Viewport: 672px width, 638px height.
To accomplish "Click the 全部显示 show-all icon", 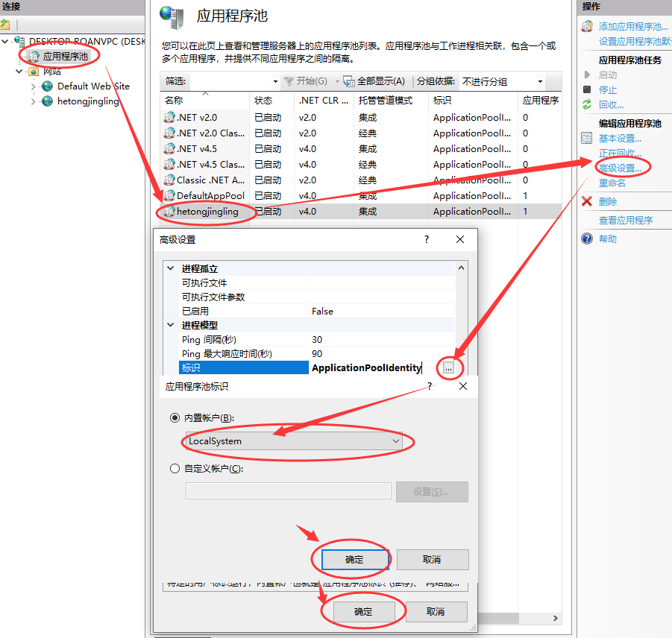I will pyautogui.click(x=349, y=81).
